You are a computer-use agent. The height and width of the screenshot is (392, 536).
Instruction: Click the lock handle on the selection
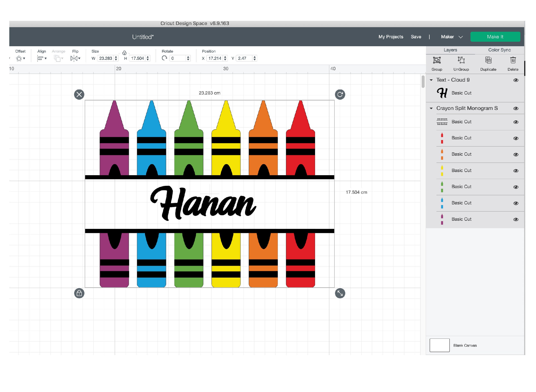79,293
